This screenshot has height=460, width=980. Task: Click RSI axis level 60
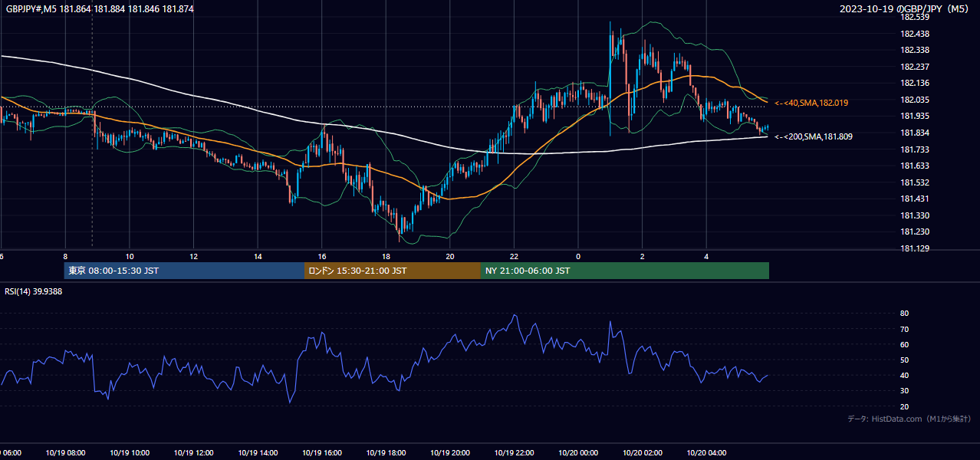pos(904,344)
